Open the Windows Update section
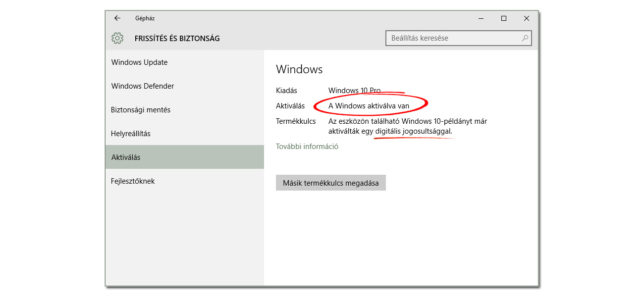Screen dimensions: 644x297 140,62
